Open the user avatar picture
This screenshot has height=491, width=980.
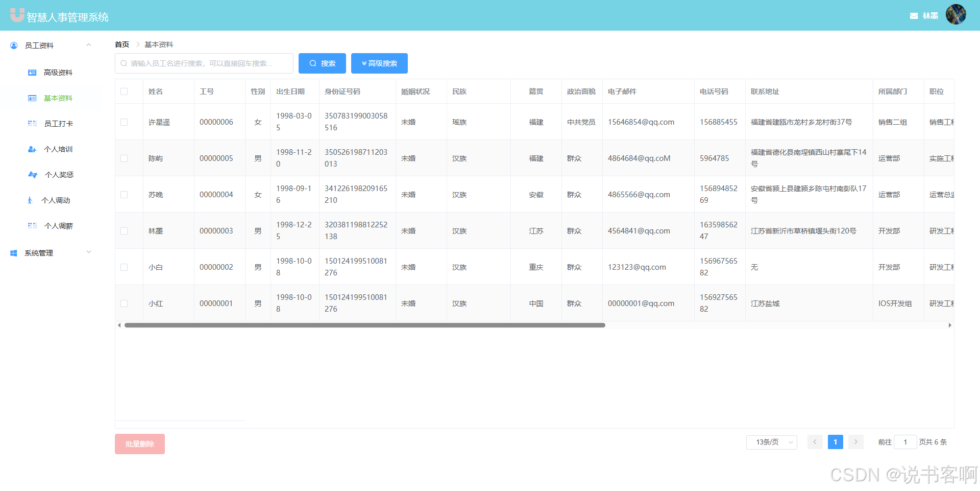[x=955, y=14]
